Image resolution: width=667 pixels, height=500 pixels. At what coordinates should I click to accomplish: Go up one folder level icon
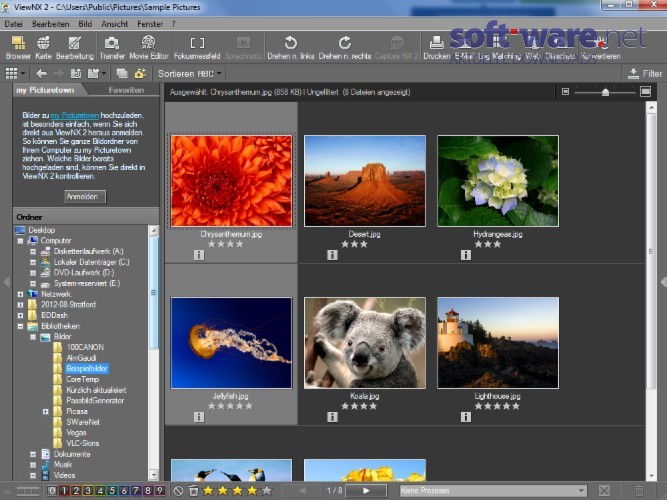pos(76,74)
